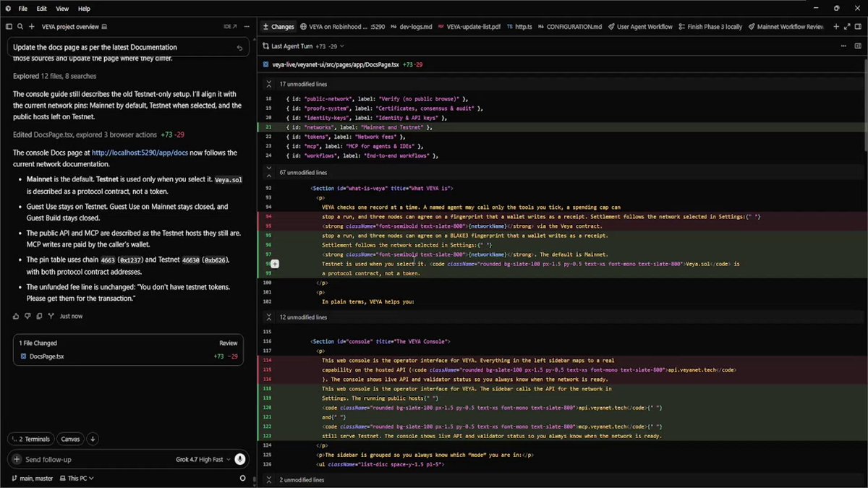Open the Canvas button

(70, 439)
